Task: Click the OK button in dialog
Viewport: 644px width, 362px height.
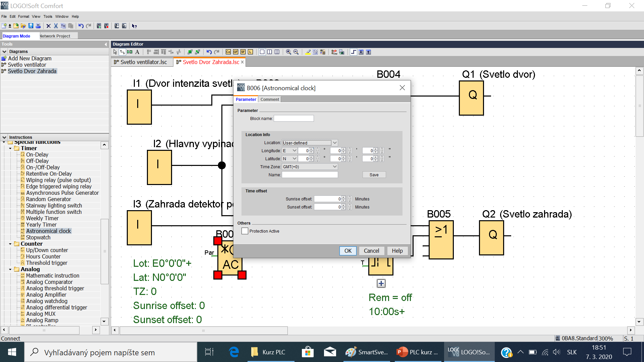Action: point(348,251)
